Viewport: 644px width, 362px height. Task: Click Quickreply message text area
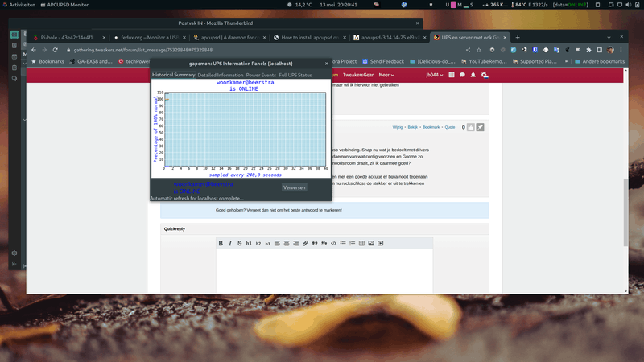(x=324, y=271)
